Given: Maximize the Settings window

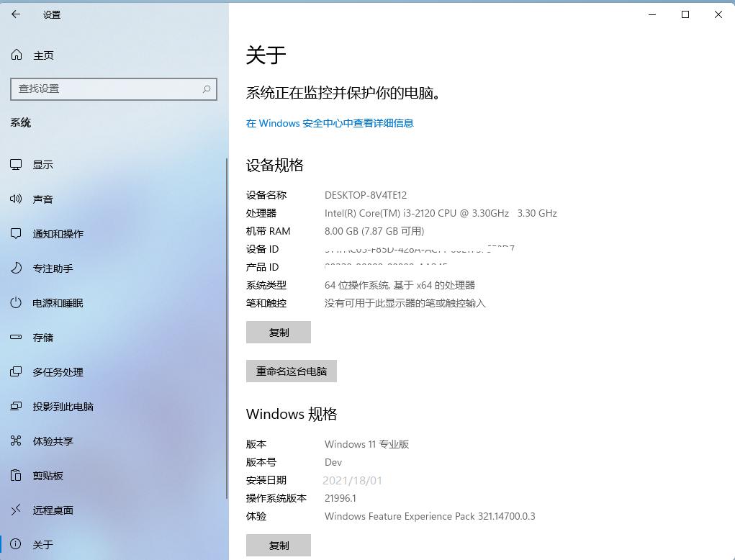Looking at the screenshot, I should 685,14.
